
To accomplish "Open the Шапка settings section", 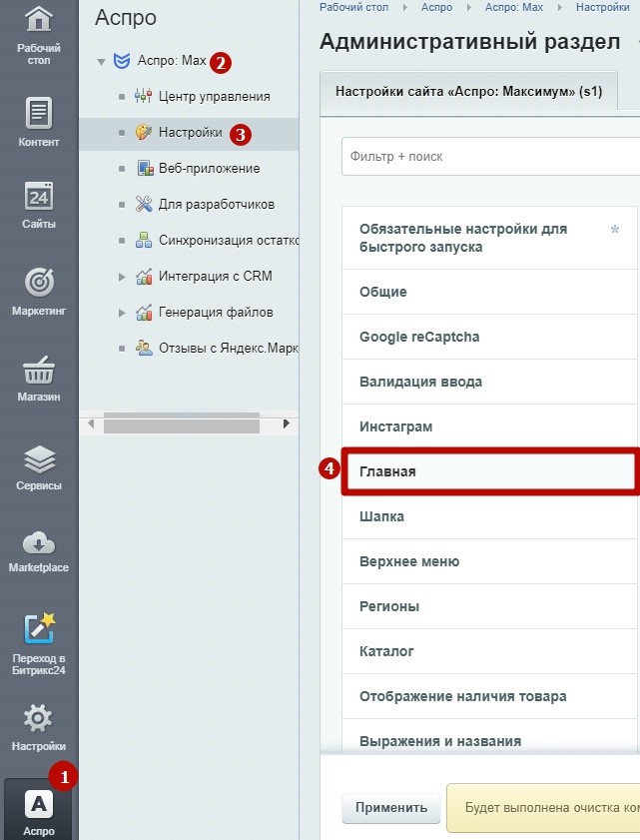I will 489,517.
